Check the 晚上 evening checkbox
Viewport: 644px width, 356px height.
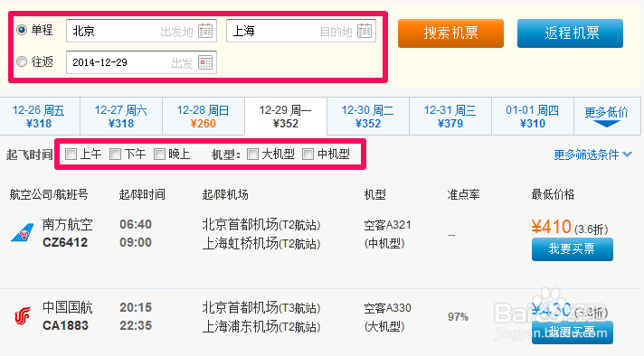tap(159, 155)
